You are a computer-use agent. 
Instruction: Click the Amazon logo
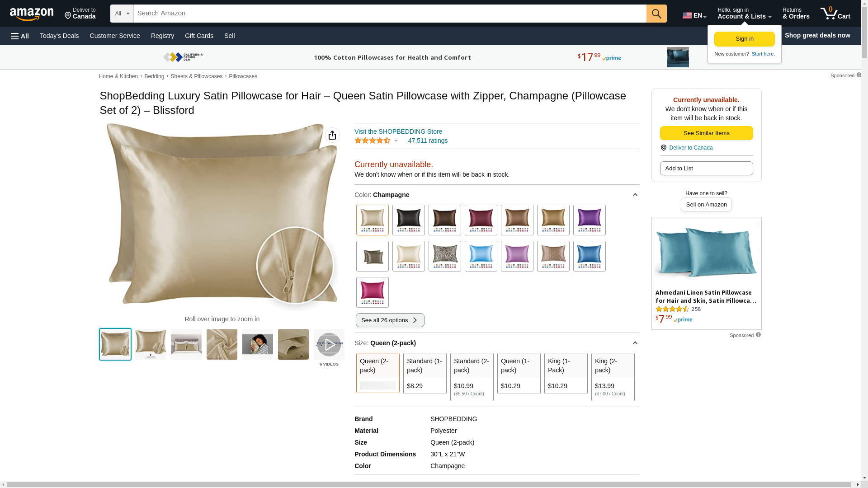(32, 14)
